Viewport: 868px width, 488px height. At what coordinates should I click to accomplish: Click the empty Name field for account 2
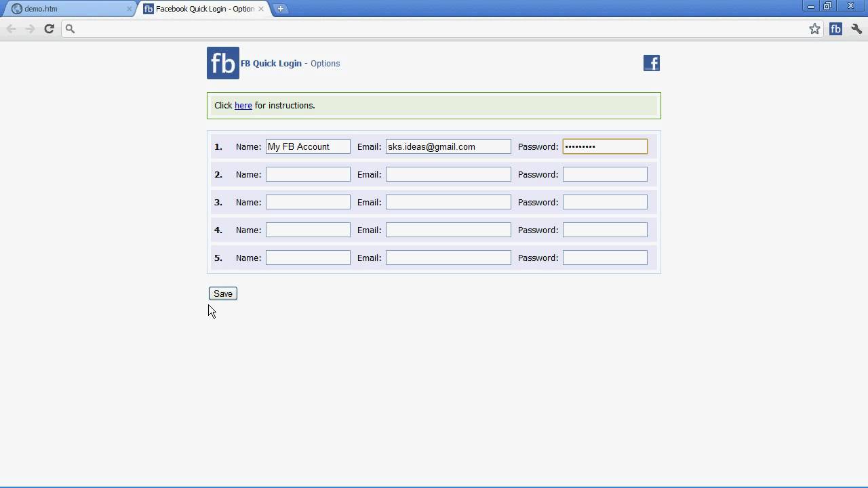[x=308, y=174]
